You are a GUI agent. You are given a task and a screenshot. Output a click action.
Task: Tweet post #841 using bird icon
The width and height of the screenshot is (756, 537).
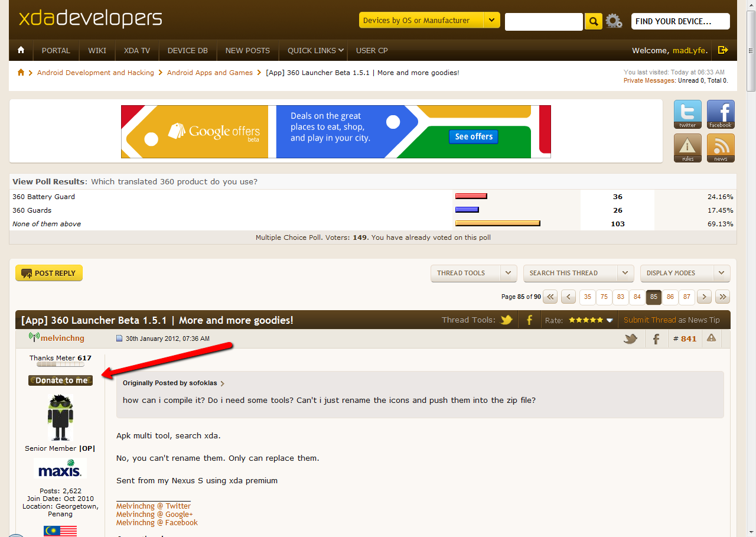[631, 339]
